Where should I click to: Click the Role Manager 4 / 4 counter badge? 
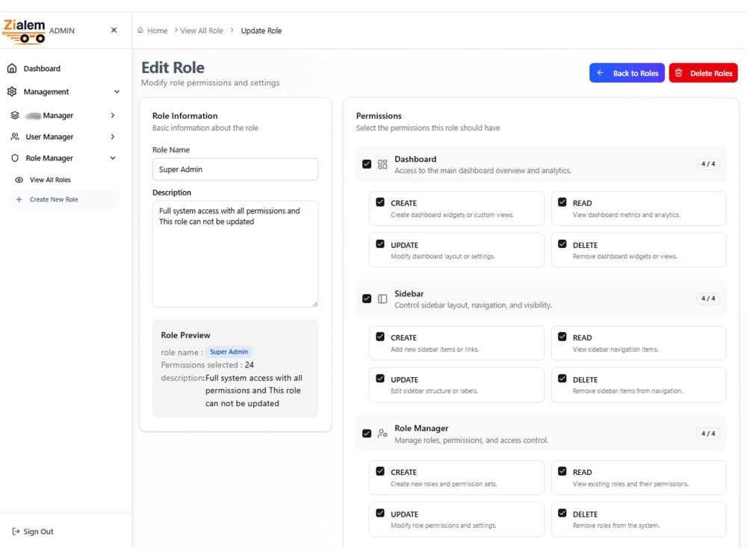708,433
